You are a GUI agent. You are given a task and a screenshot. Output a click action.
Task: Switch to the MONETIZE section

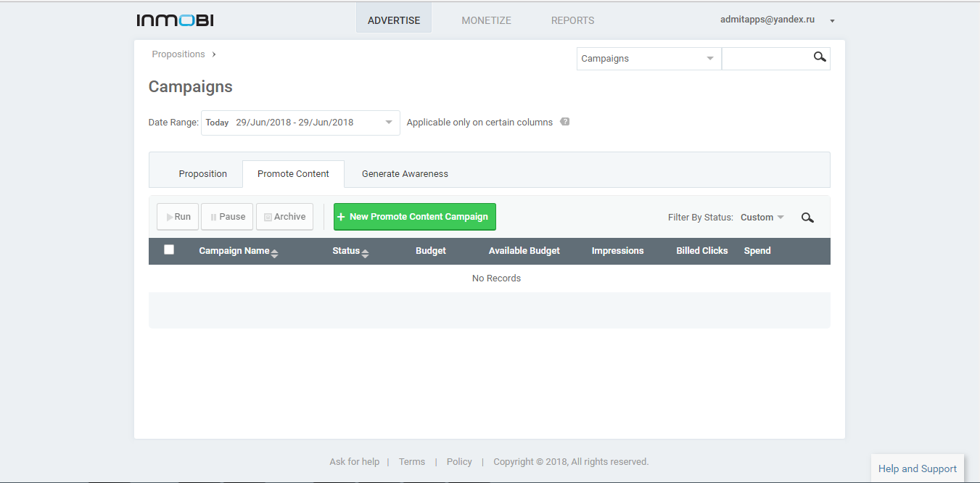pyautogui.click(x=487, y=20)
